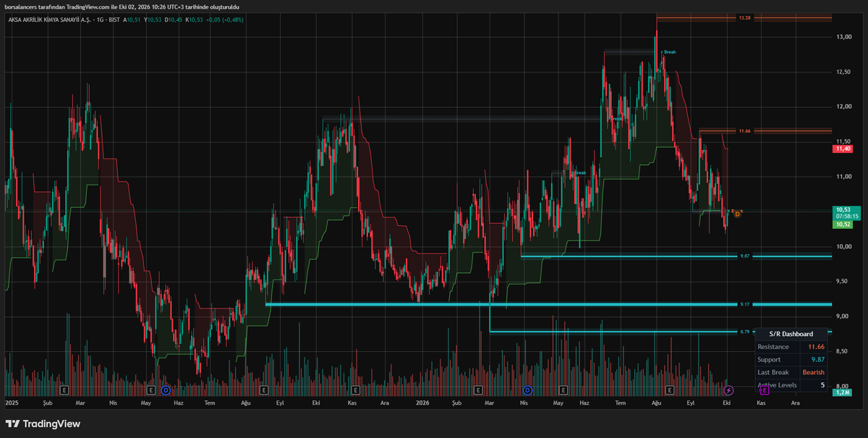868x438 pixels.
Task: Open the first E earnings marker near Şub 2025
Action: [x=64, y=390]
